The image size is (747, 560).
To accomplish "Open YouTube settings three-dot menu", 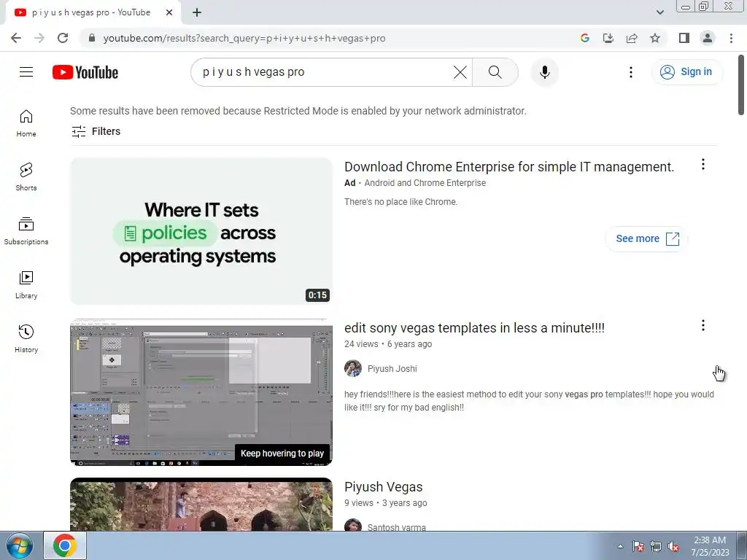I will (x=631, y=72).
